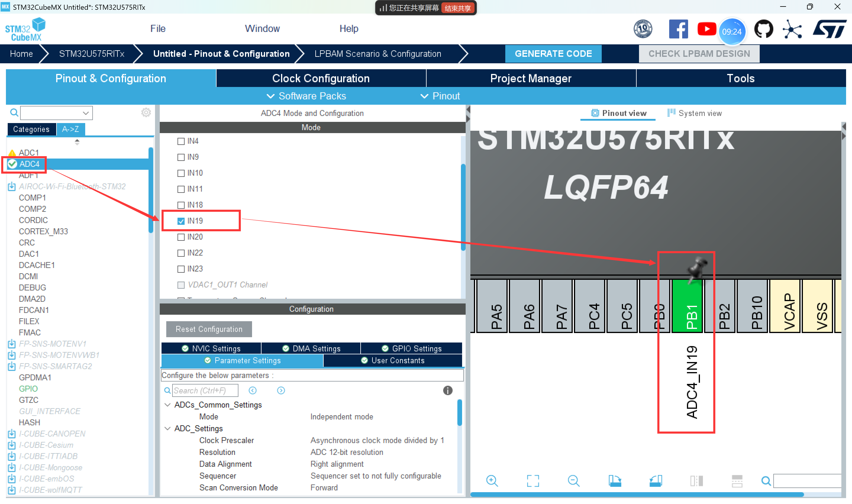Click the GENERATE CODE button
The width and height of the screenshot is (852, 504).
tap(553, 54)
